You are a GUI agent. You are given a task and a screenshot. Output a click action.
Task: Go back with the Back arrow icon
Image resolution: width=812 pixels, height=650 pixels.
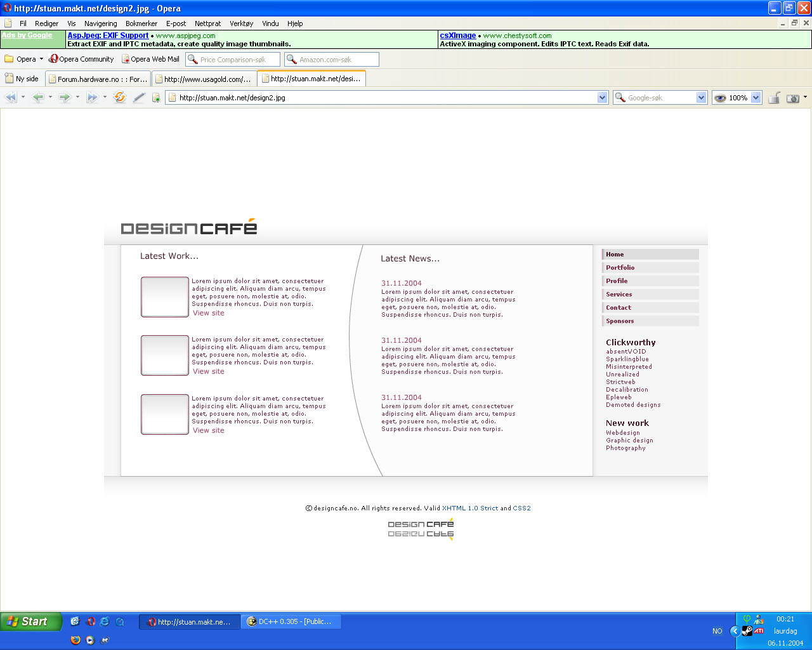38,98
